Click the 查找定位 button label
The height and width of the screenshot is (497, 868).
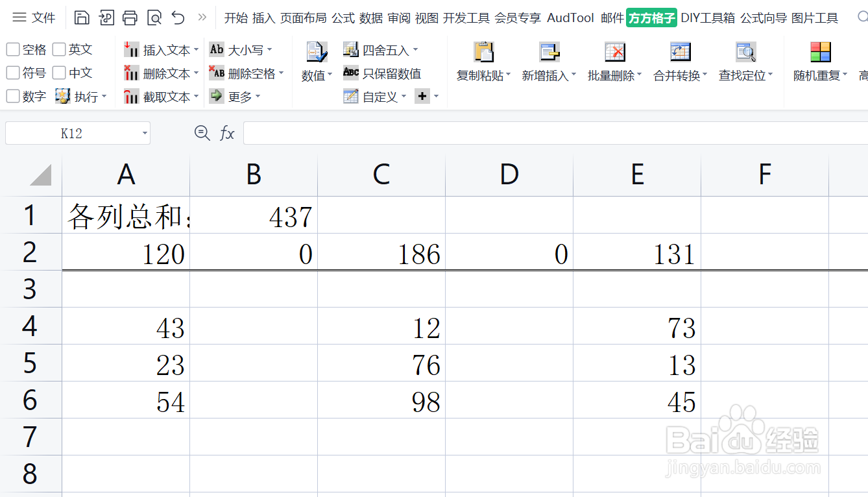click(742, 75)
